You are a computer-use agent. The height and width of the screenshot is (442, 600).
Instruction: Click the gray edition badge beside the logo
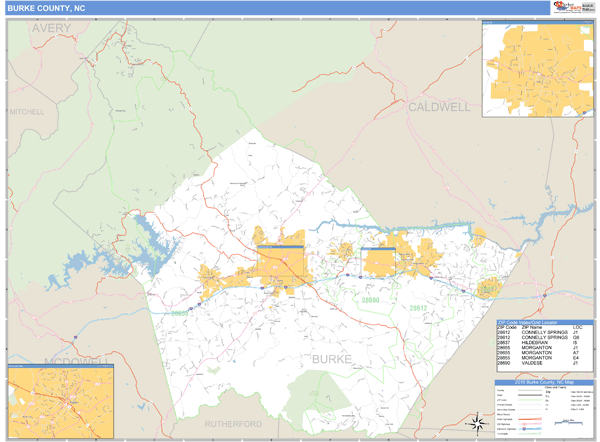coord(587,8)
